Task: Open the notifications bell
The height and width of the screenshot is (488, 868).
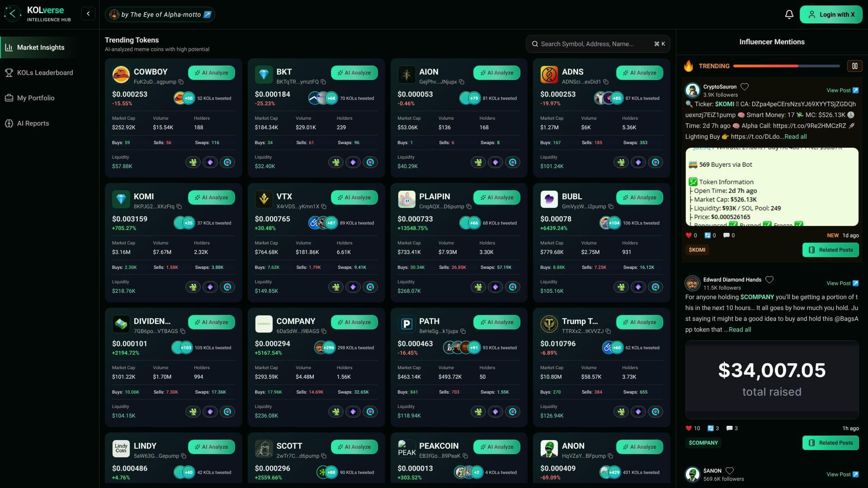Action: coord(789,14)
